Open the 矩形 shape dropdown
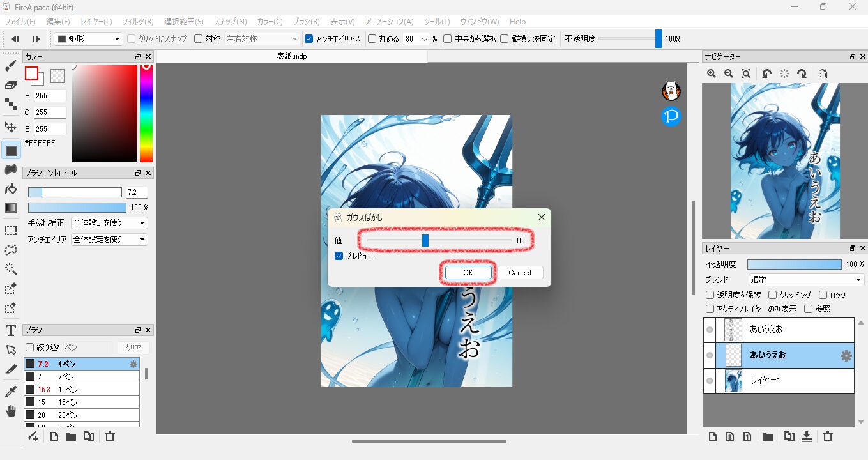The width and height of the screenshot is (868, 460). click(x=88, y=39)
